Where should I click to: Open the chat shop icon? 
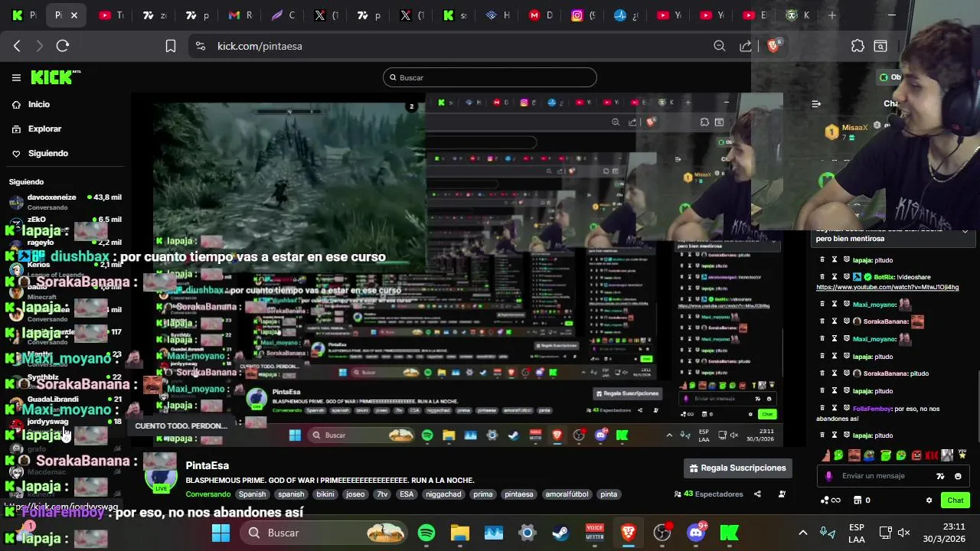[x=857, y=500]
